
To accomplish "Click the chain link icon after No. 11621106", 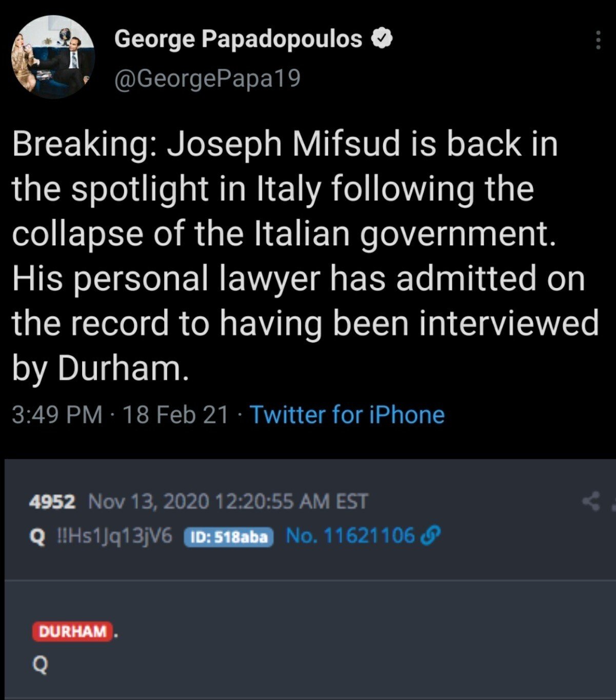I will pos(430,536).
